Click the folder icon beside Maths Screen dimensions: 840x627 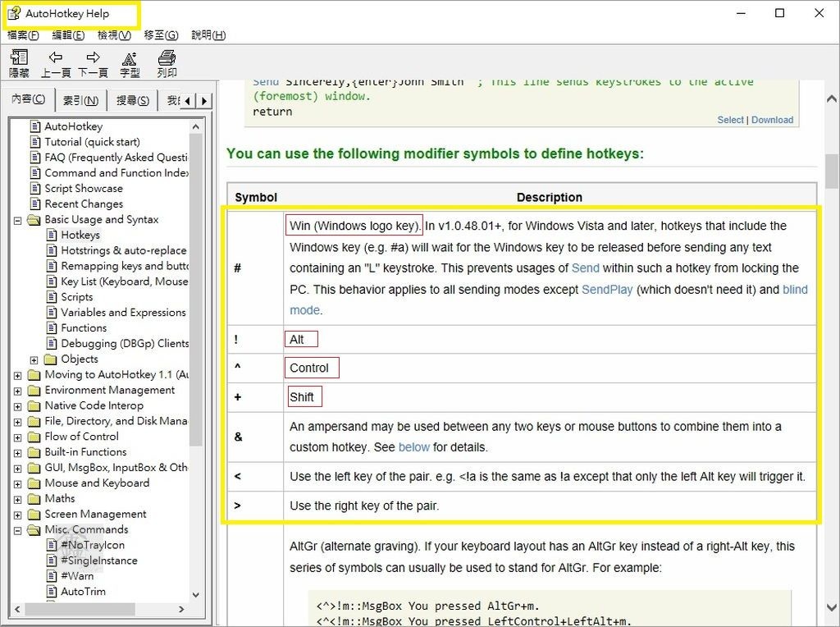pos(34,499)
